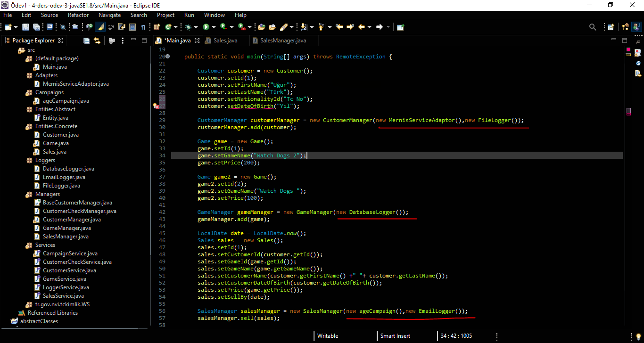The height and width of the screenshot is (343, 644).
Task: Open the Back navigation history dropdown
Action: coord(369,27)
